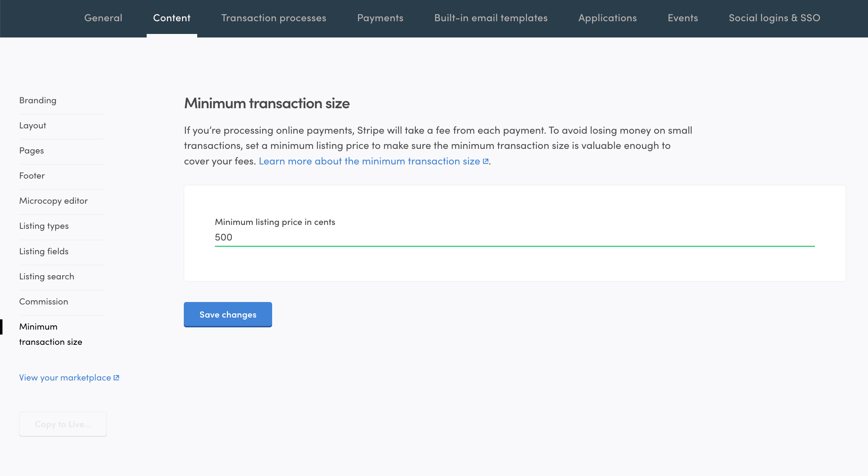This screenshot has width=868, height=476.
Task: Go to Pages in the sidebar
Action: click(x=31, y=151)
